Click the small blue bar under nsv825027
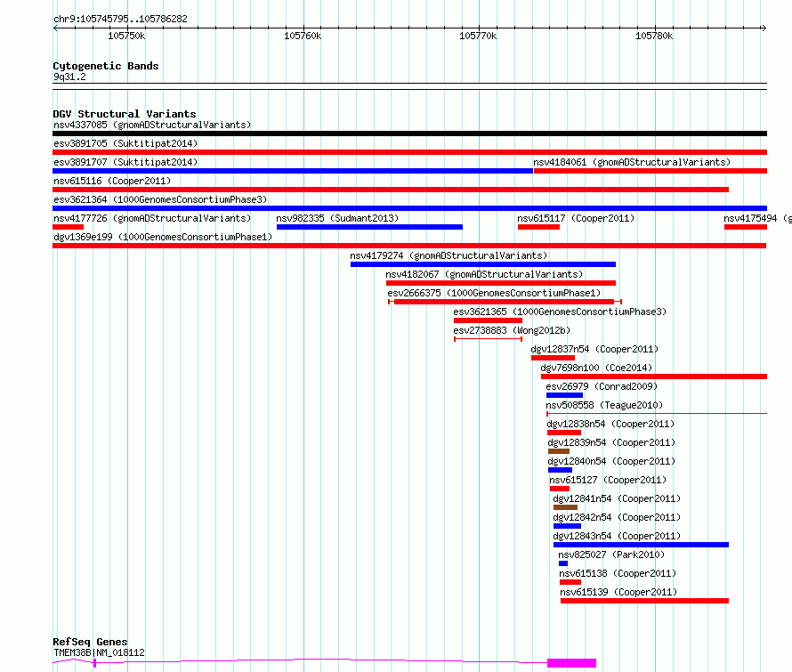Image resolution: width=792 pixels, height=672 pixels. [x=563, y=563]
